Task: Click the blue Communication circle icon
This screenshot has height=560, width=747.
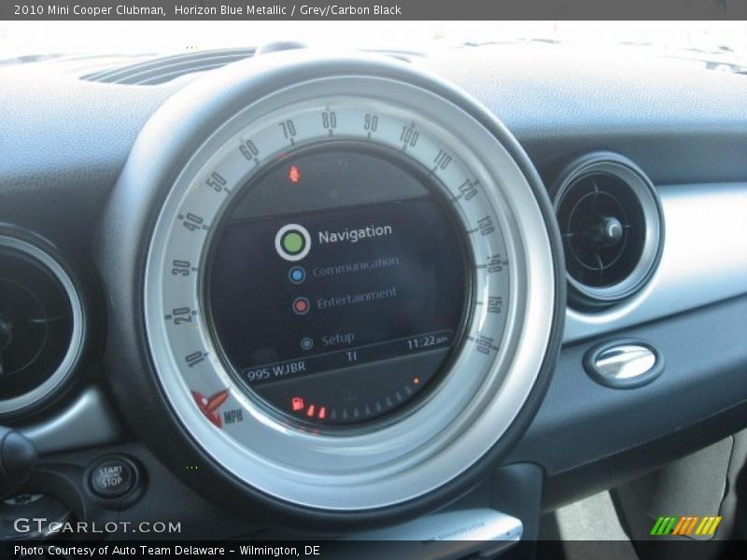Action: click(x=297, y=274)
